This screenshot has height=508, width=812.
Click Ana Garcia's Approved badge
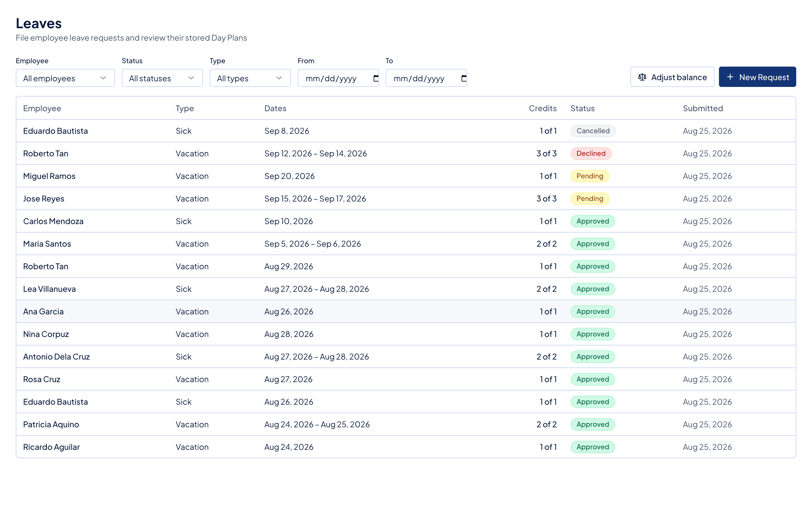click(x=593, y=312)
